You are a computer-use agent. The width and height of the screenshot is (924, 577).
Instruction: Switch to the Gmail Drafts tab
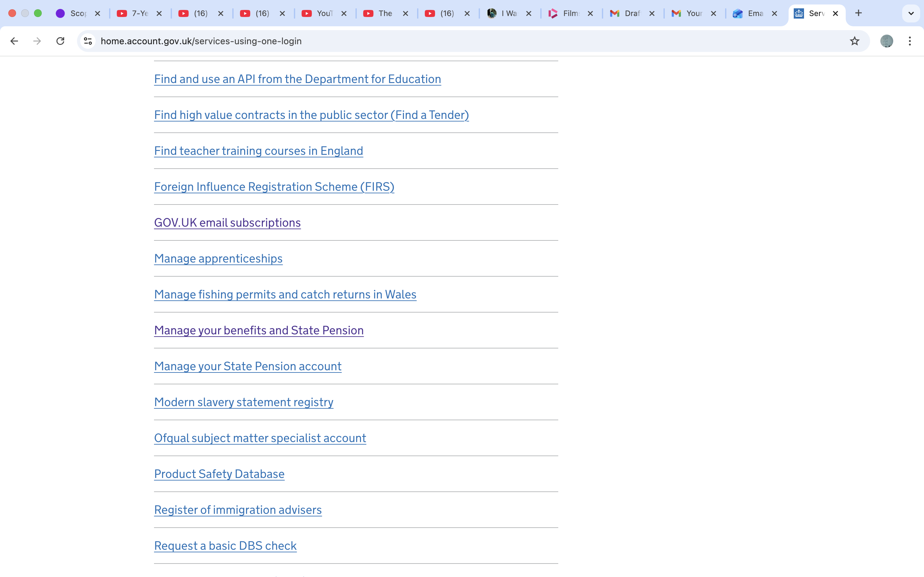coord(630,13)
